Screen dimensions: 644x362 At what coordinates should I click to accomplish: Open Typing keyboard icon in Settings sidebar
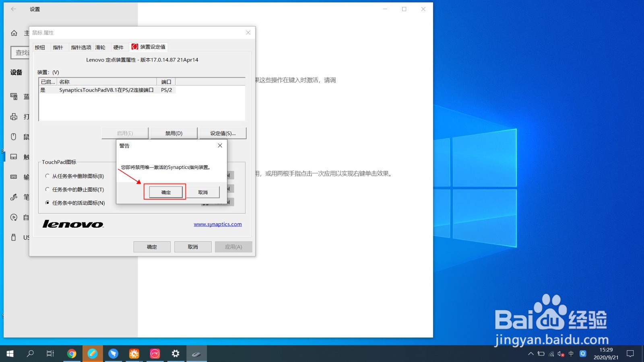click(14, 177)
